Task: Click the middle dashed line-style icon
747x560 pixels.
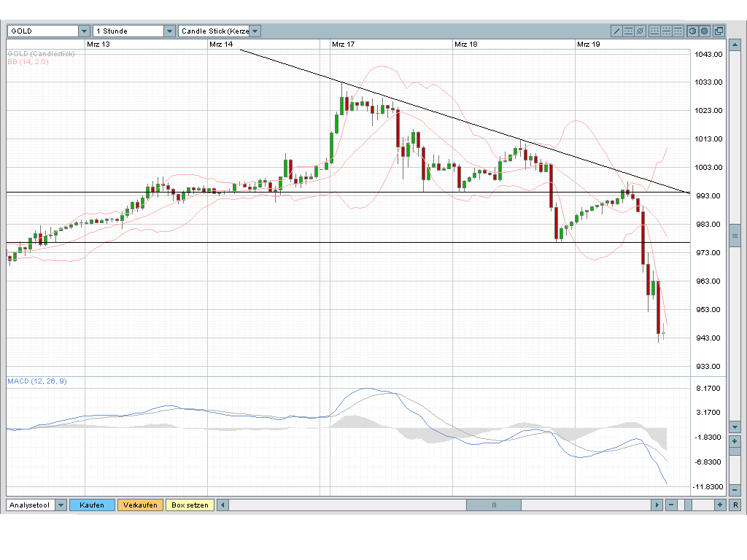Action: [666, 31]
